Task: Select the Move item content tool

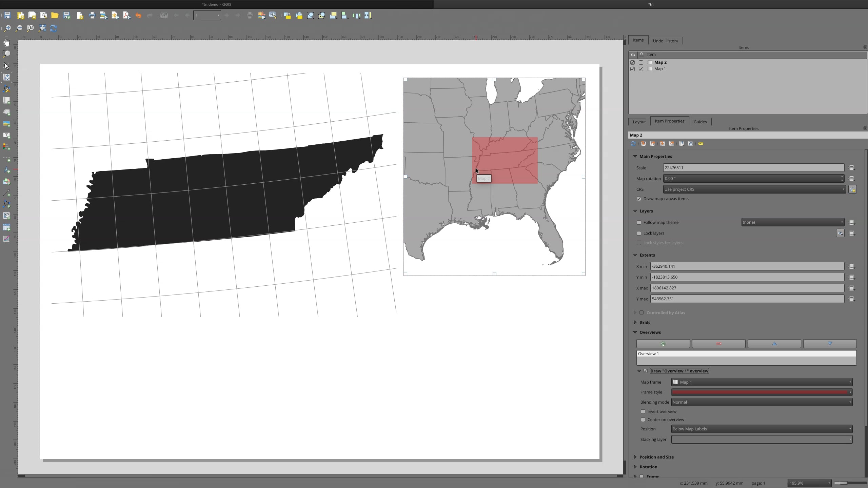Action: click(x=7, y=77)
